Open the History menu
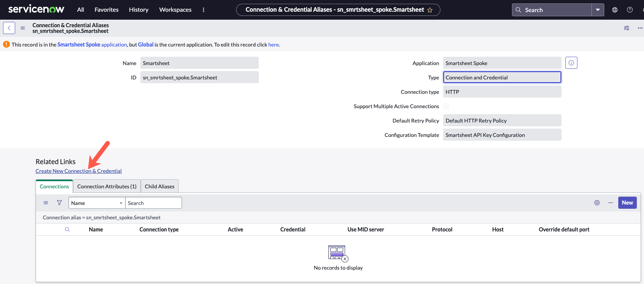 (138, 10)
